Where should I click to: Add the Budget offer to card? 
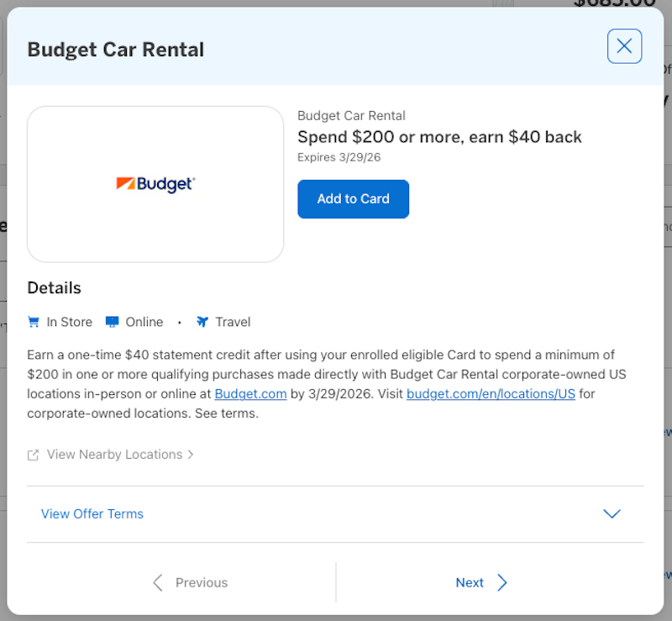click(353, 198)
